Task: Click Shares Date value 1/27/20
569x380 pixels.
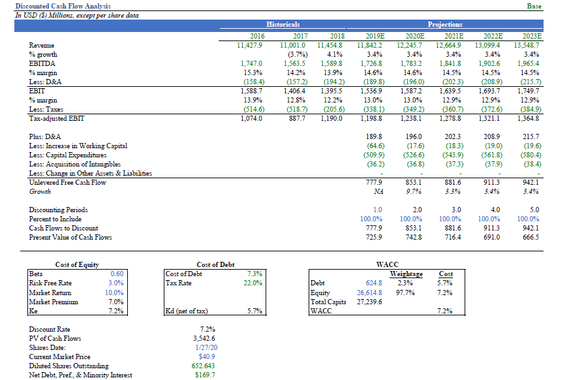Action: click(x=206, y=347)
